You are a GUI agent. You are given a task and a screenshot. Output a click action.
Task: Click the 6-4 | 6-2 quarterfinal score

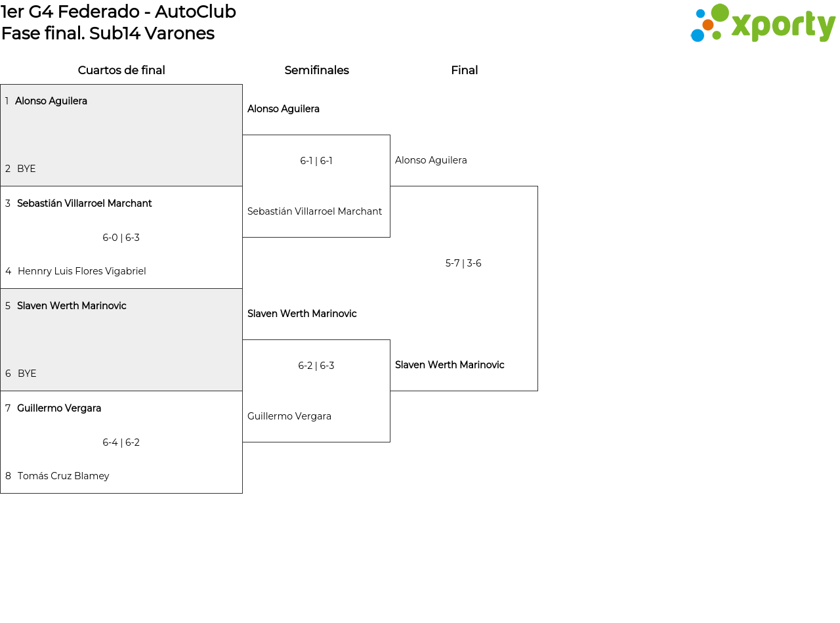(121, 442)
